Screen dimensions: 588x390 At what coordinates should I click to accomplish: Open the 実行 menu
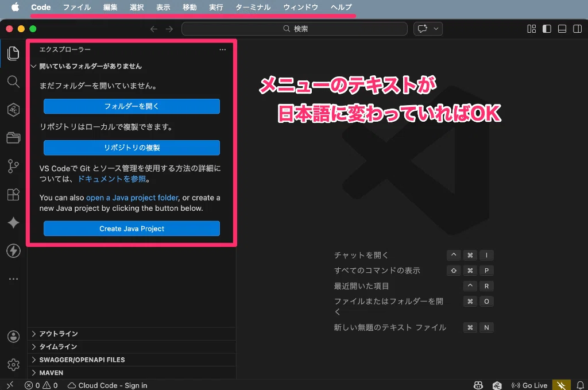coord(216,7)
